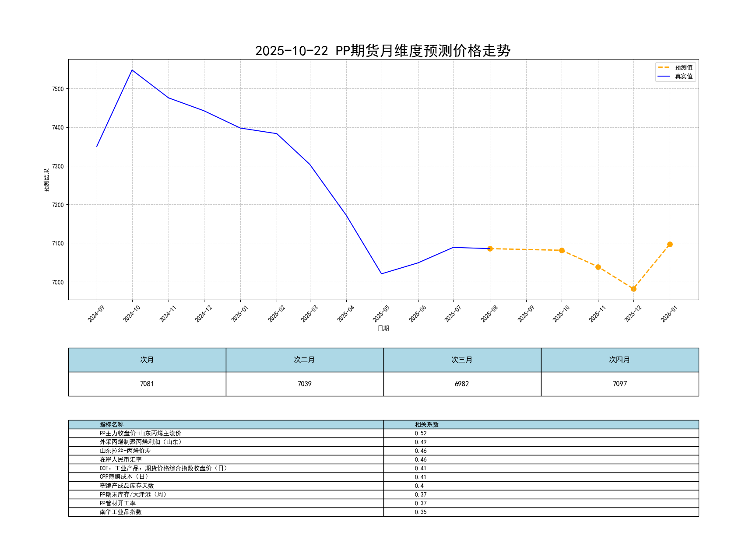Viewport: 742px width, 560px height.
Task: Select the orange marker at 2025-08
Action: coord(490,248)
